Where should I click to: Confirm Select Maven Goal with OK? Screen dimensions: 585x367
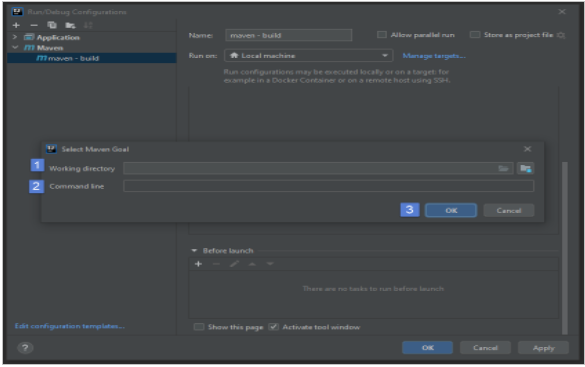point(451,210)
